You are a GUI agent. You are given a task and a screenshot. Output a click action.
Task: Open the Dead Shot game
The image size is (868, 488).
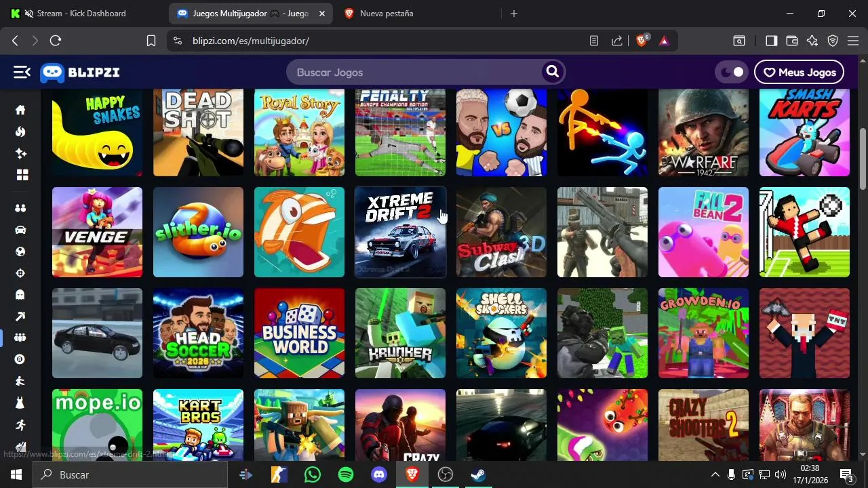tap(198, 132)
